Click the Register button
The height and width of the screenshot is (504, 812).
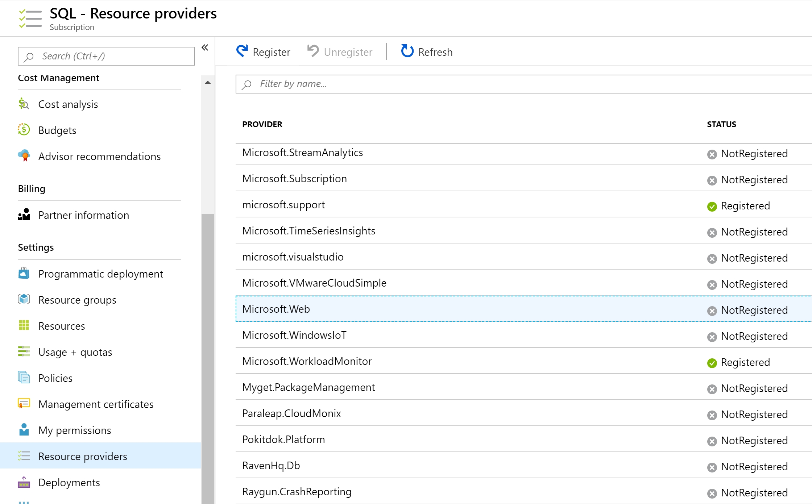pos(264,51)
